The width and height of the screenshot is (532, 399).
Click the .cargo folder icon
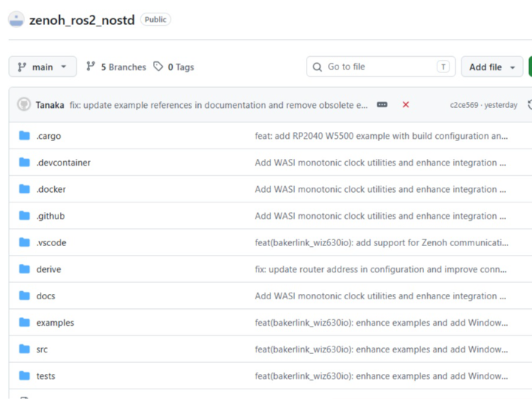click(24, 136)
